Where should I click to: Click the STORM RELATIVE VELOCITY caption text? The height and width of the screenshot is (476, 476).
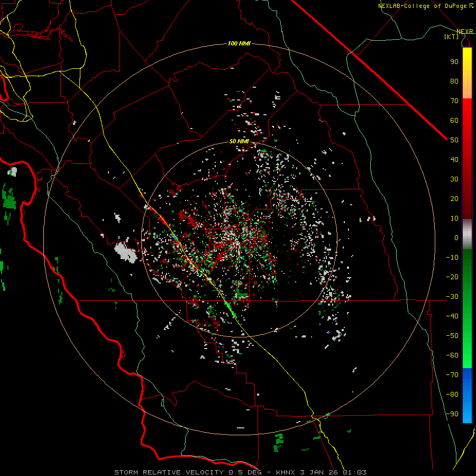coord(169,472)
